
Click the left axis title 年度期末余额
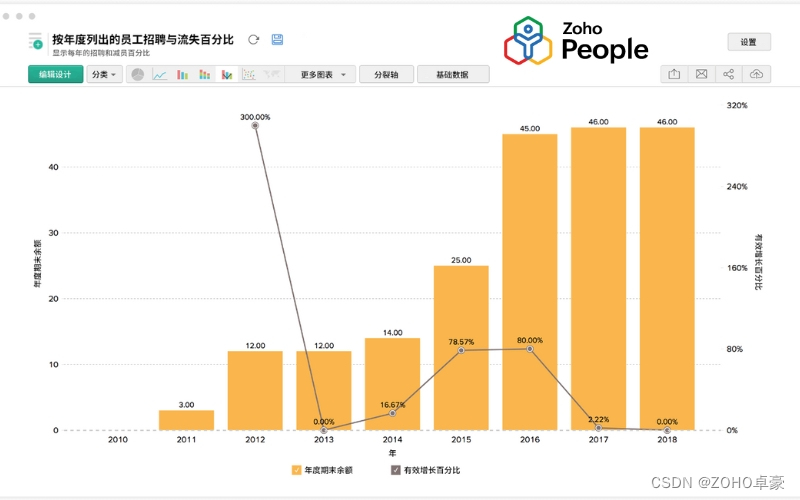(37, 264)
